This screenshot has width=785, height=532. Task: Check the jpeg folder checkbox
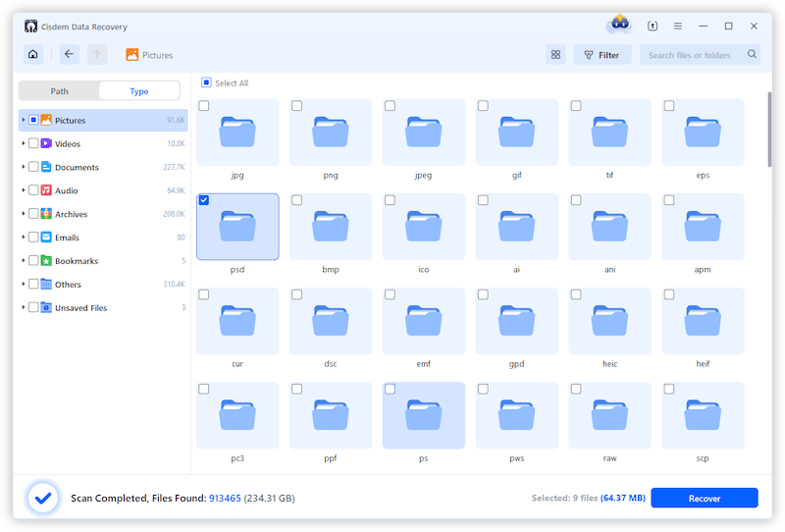coord(390,106)
